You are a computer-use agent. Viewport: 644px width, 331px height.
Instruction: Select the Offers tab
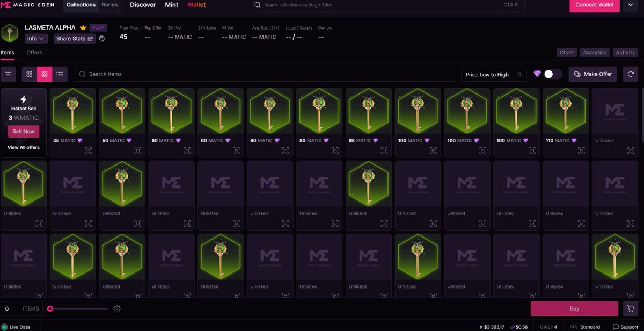[34, 53]
